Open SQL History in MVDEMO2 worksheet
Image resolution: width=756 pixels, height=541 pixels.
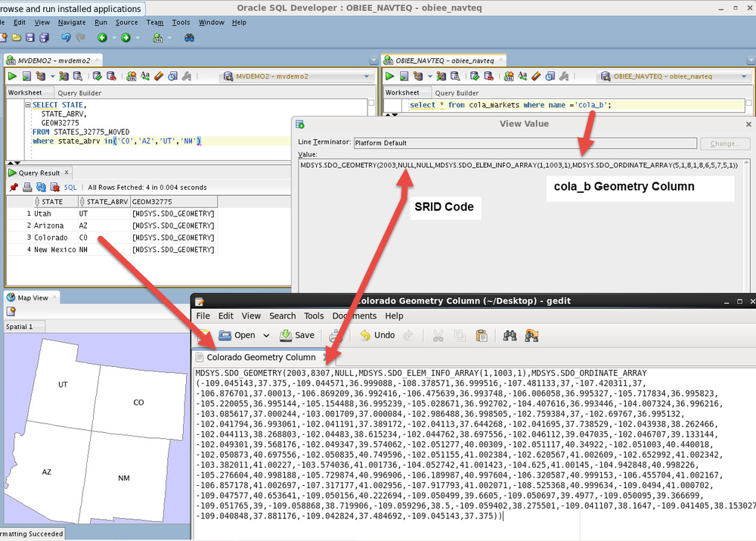tap(172, 76)
